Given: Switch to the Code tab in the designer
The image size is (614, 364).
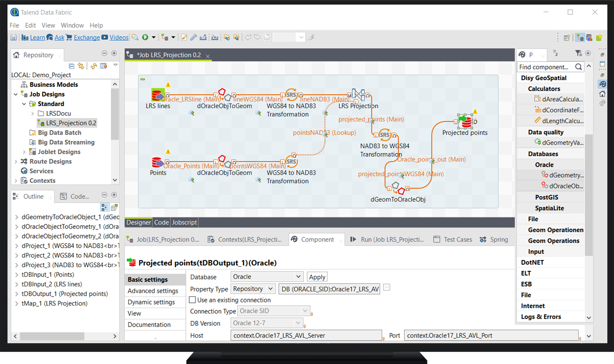Looking at the screenshot, I should 161,222.
